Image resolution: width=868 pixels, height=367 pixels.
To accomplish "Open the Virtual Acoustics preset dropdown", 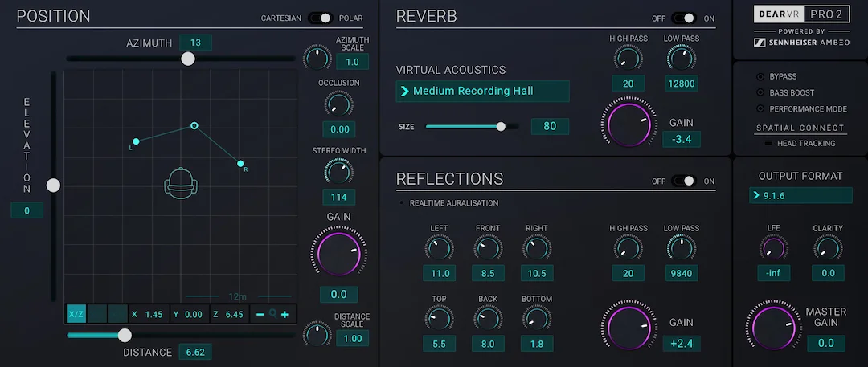I will [x=483, y=91].
